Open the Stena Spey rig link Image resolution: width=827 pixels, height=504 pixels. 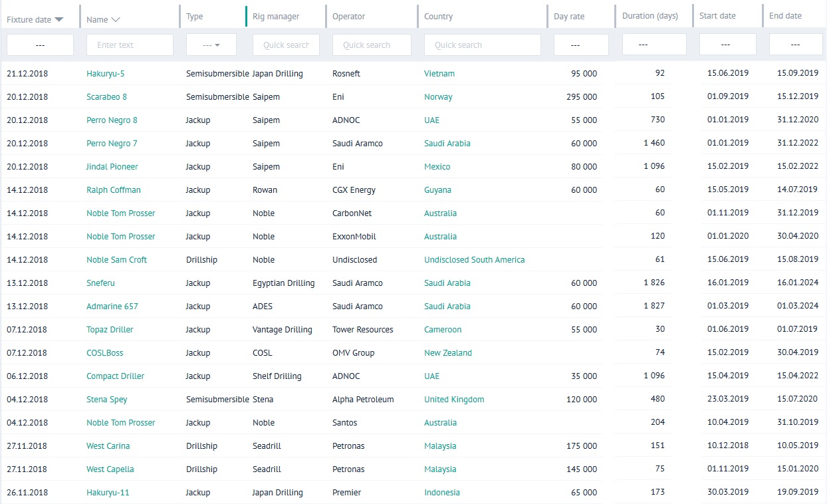pos(106,400)
